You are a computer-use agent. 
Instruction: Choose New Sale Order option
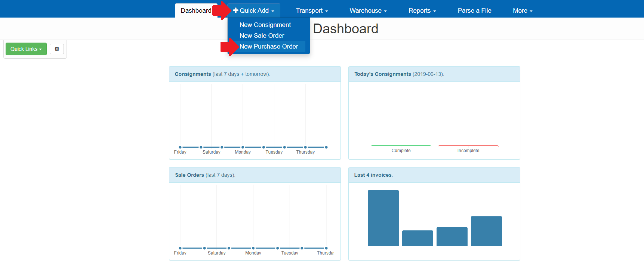pyautogui.click(x=262, y=36)
